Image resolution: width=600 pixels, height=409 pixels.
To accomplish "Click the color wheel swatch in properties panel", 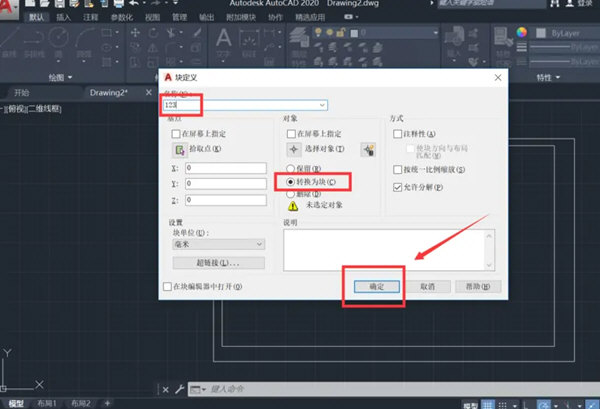I will click(x=521, y=32).
